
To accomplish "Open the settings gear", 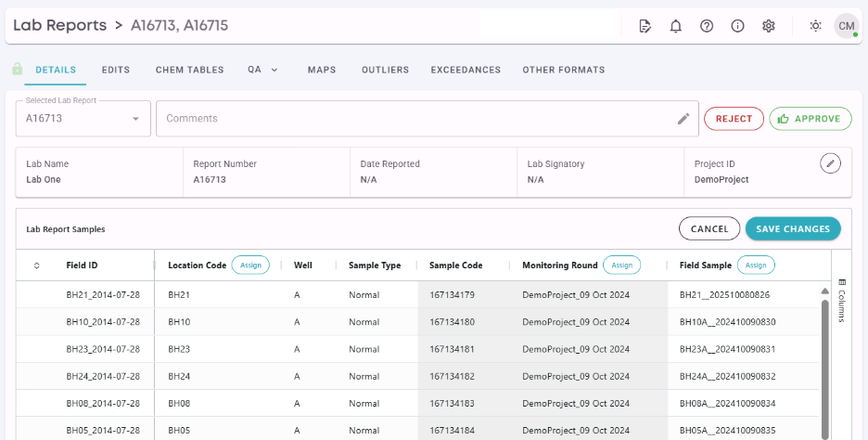I will [769, 26].
